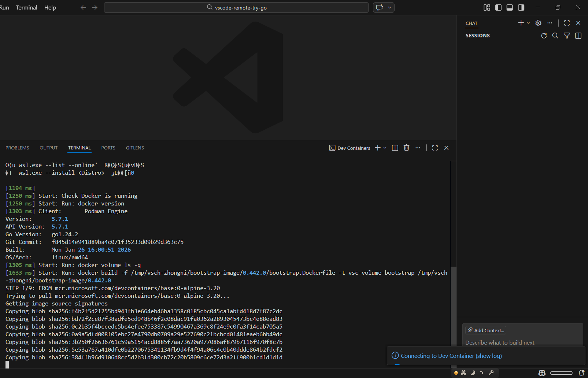
Task: Select the CHAT tab header
Action: (x=471, y=23)
